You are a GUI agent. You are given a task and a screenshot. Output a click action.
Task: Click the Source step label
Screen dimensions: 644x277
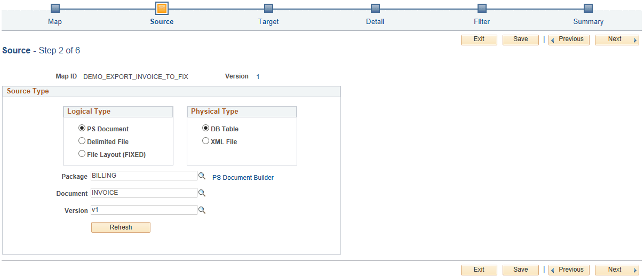tap(162, 22)
